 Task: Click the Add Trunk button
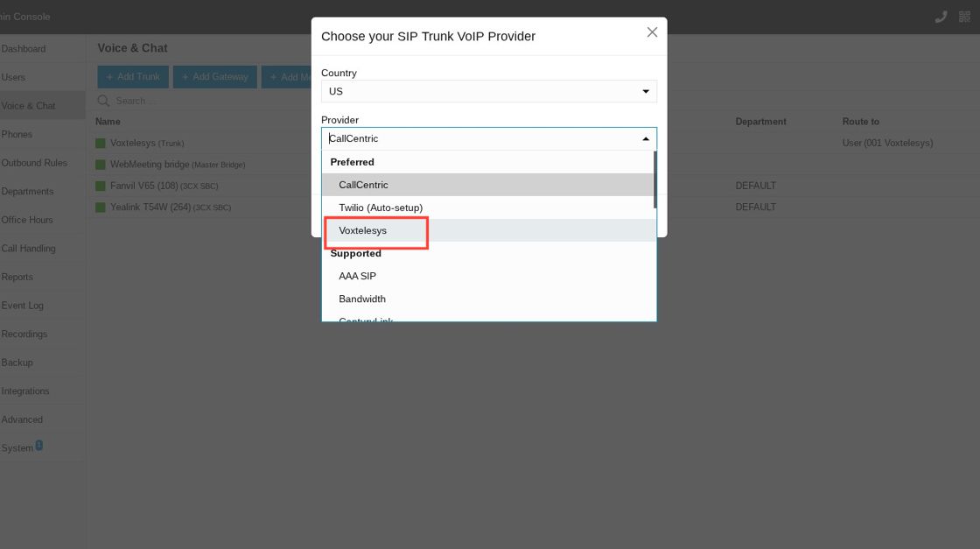(133, 77)
